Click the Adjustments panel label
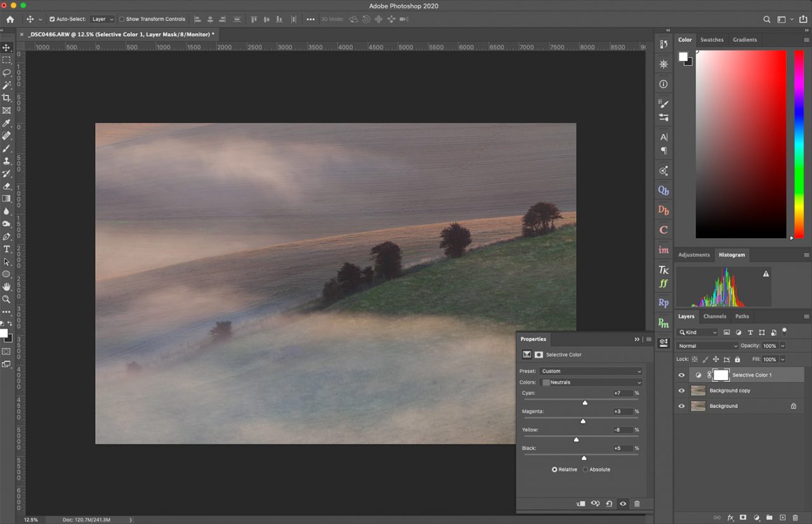 (x=694, y=254)
